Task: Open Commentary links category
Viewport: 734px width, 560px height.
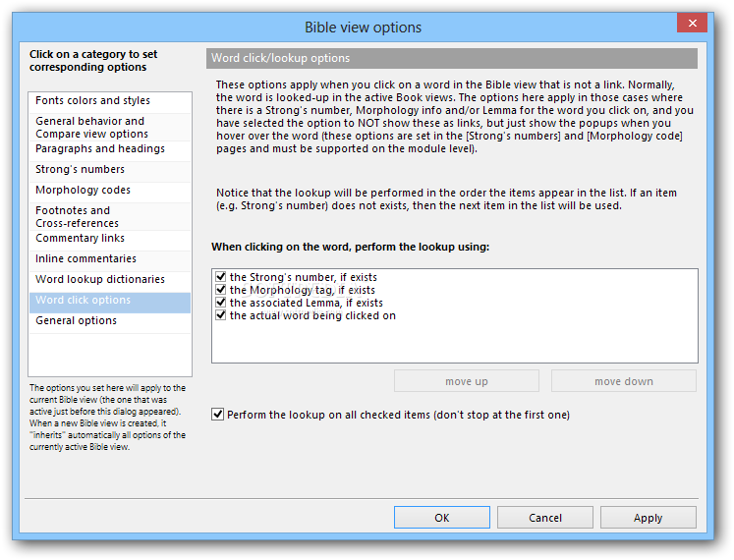Action: (110, 239)
